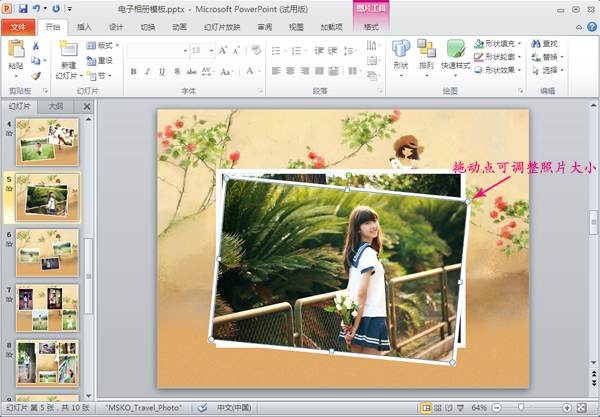600x417 pixels.
Task: Toggle Italic formatting
Action: coord(147,71)
